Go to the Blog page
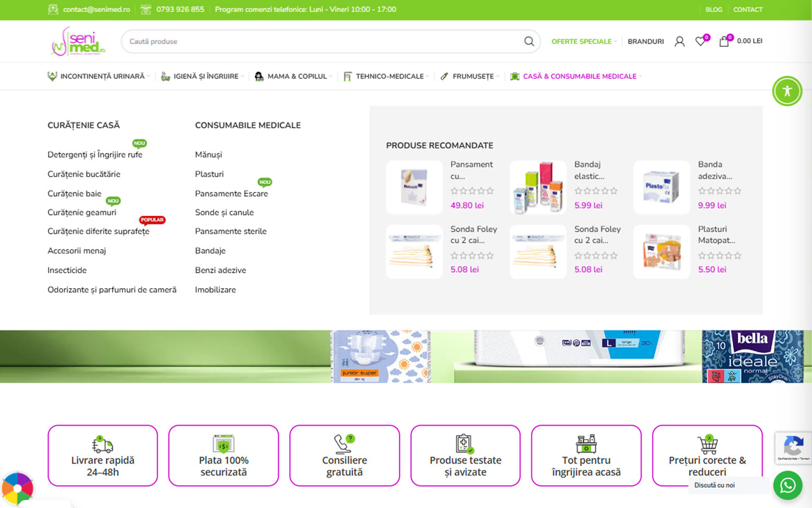The width and height of the screenshot is (812, 508). (714, 9)
